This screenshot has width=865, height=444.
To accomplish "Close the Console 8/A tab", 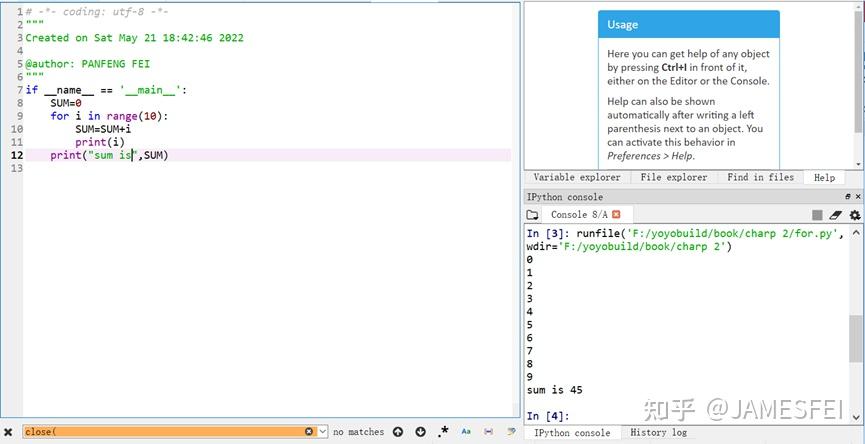I will point(616,215).
